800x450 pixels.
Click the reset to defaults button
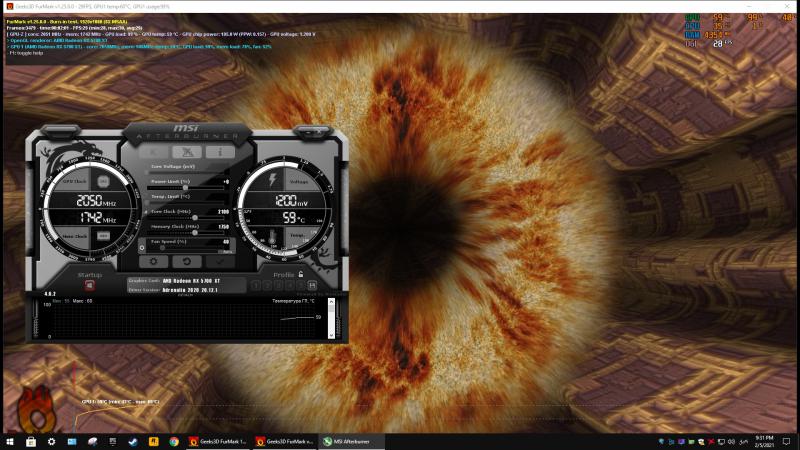click(187, 261)
